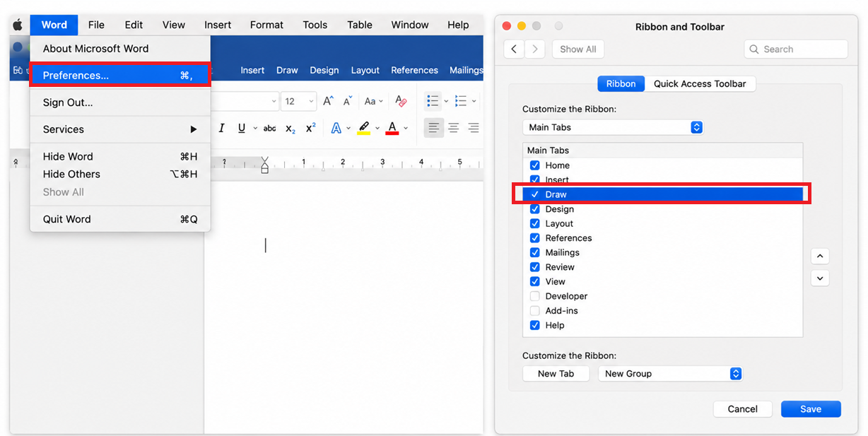Open Preferences from the Word menu
This screenshot has height=436, width=868.
[x=120, y=75]
